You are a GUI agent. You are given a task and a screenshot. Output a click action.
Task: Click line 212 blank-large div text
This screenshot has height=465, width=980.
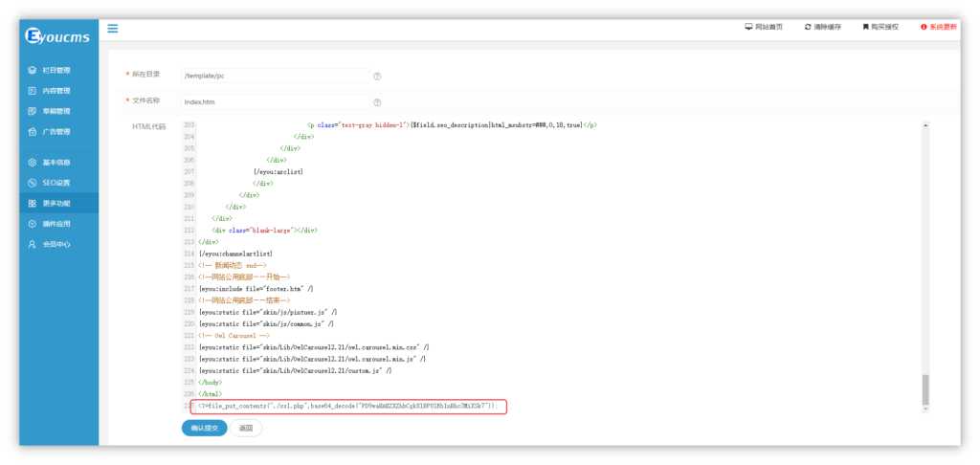tap(265, 230)
